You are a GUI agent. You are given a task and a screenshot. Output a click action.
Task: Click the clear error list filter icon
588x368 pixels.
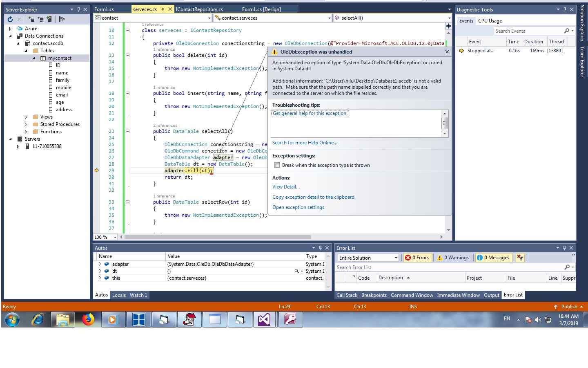(520, 258)
